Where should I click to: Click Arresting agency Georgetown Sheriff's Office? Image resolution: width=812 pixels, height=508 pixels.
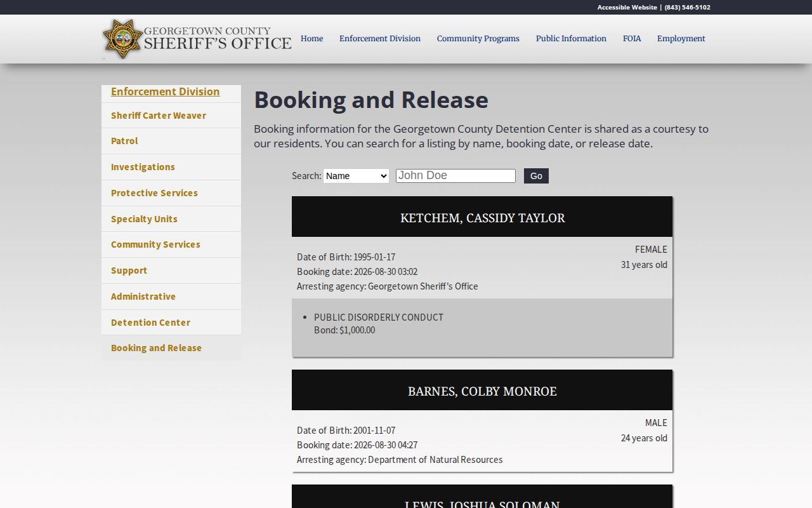pyautogui.click(x=388, y=286)
